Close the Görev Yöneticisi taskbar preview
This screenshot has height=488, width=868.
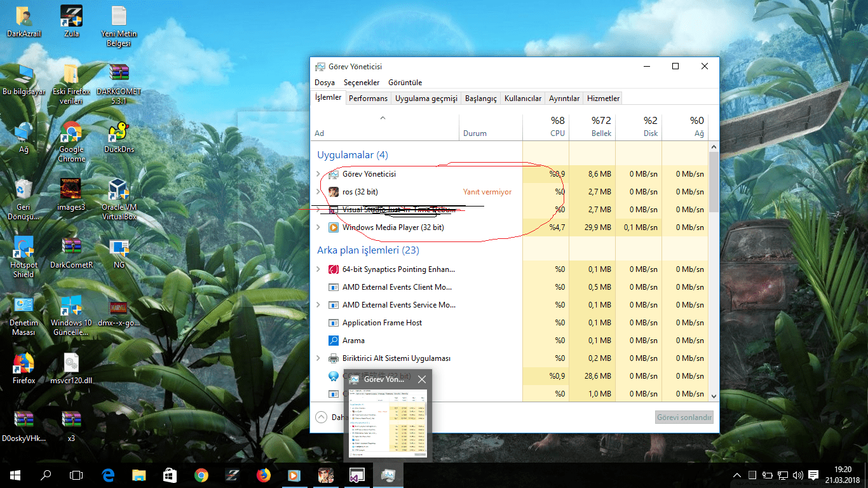click(422, 379)
